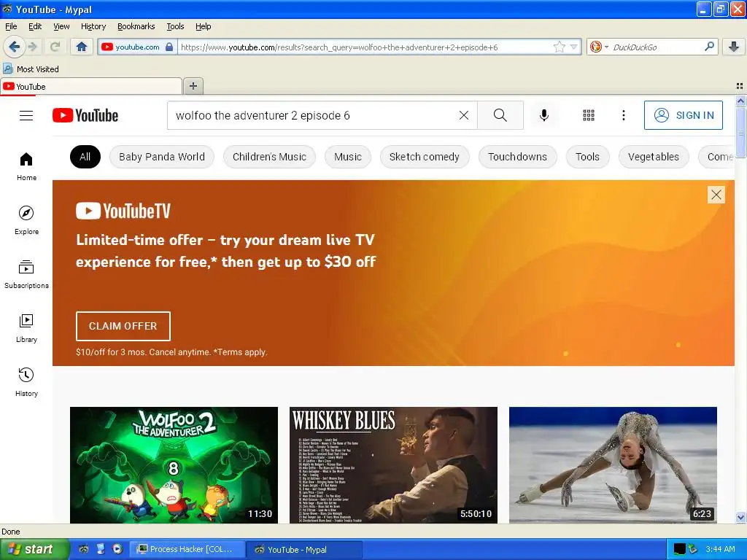Screen dimensions: 747x560
Task: Open the browser home page icon
Action: [82, 47]
